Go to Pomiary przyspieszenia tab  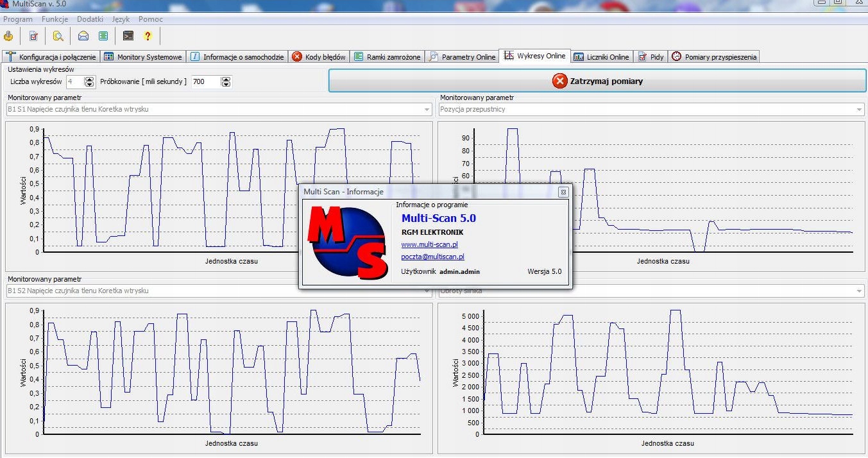click(715, 57)
